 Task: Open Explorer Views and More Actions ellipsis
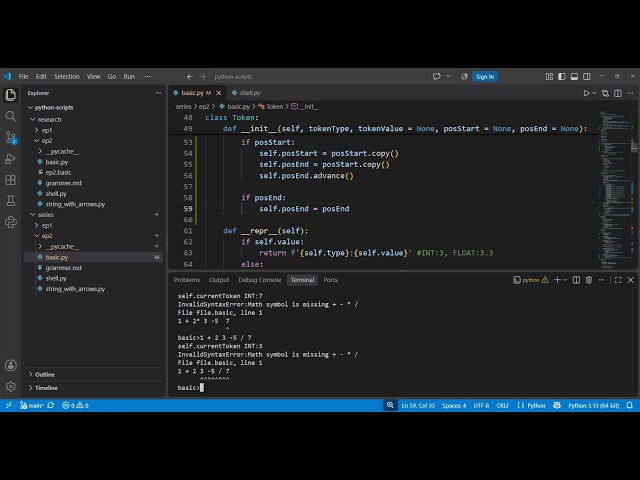click(x=158, y=93)
